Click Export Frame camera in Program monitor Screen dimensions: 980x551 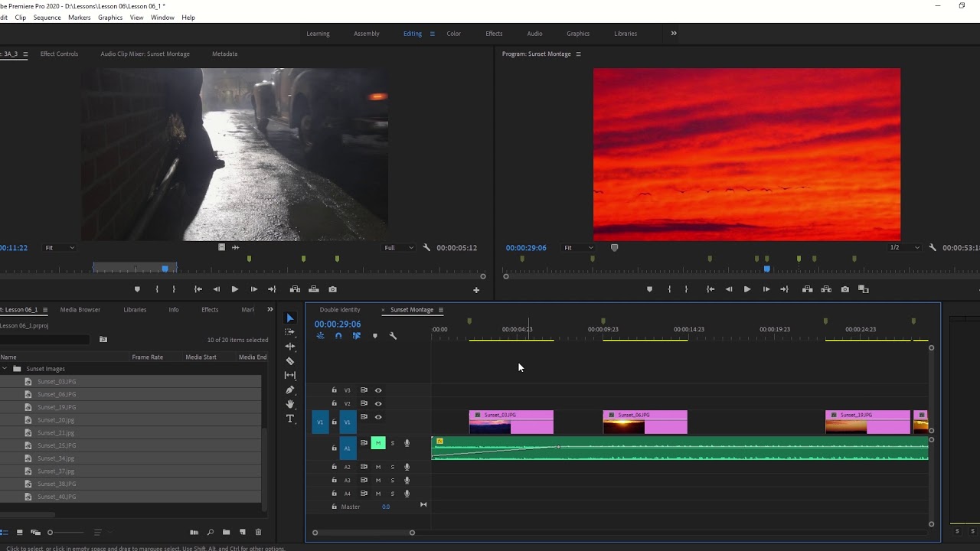pyautogui.click(x=844, y=289)
